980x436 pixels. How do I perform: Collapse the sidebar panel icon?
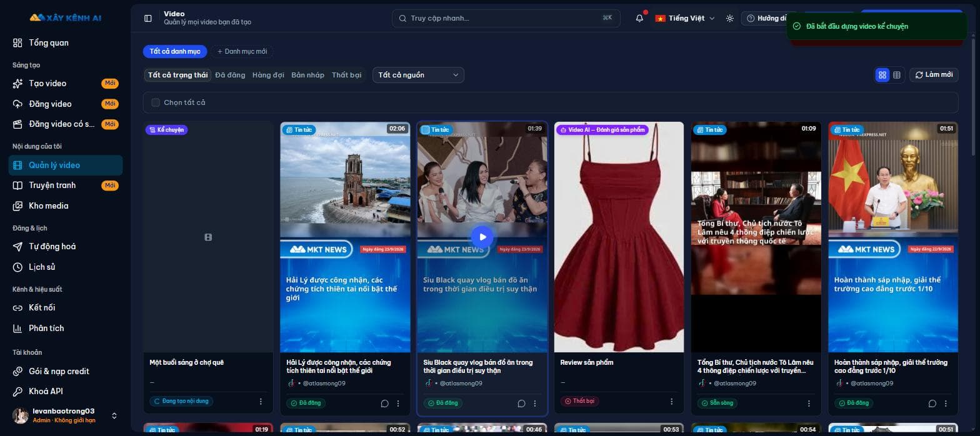click(148, 18)
